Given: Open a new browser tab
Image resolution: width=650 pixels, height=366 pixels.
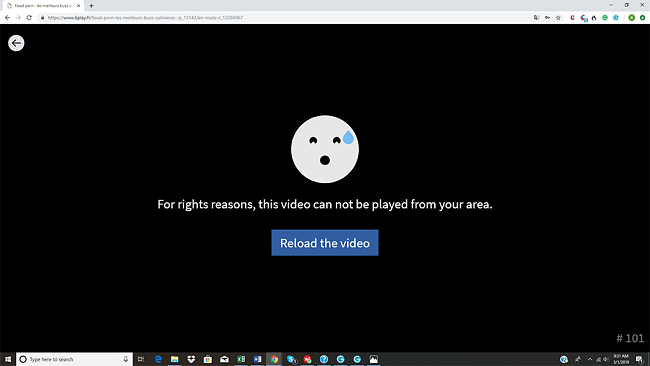Looking at the screenshot, I should (91, 6).
